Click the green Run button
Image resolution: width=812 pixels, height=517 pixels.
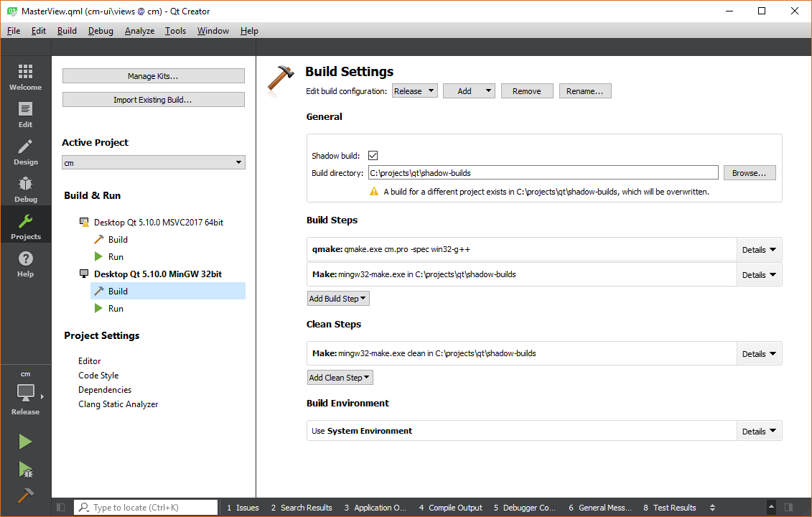(x=25, y=442)
